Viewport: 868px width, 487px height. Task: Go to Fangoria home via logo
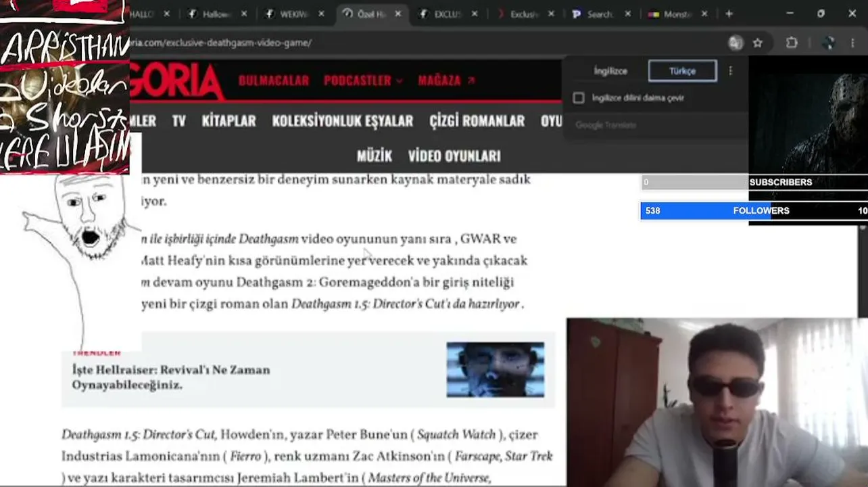coord(177,81)
